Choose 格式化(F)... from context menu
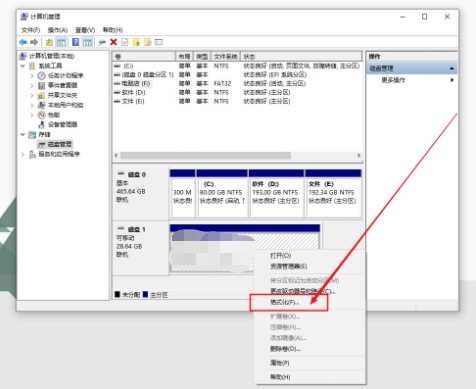The width and height of the screenshot is (476, 389). tap(285, 302)
